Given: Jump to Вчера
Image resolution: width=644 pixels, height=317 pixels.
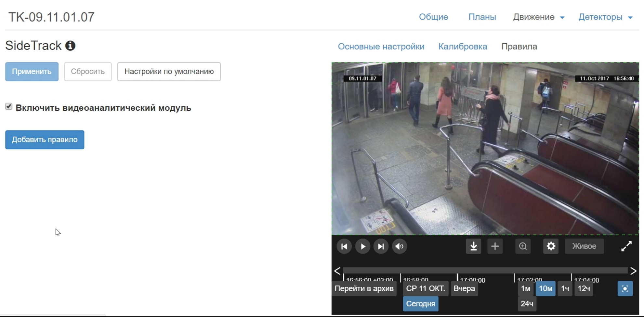Looking at the screenshot, I should click(464, 289).
